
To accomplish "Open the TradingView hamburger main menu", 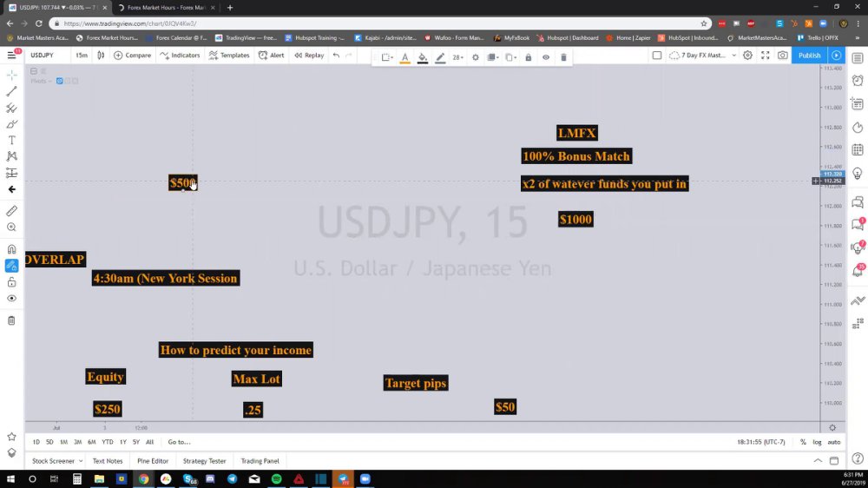I will (11, 55).
